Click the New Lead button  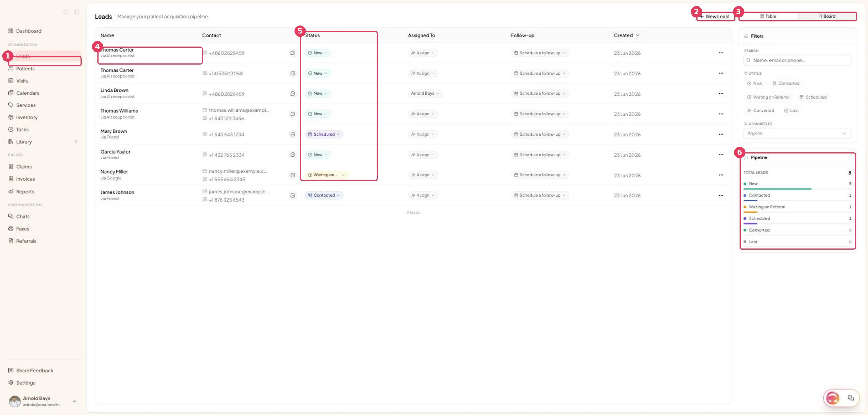(715, 17)
